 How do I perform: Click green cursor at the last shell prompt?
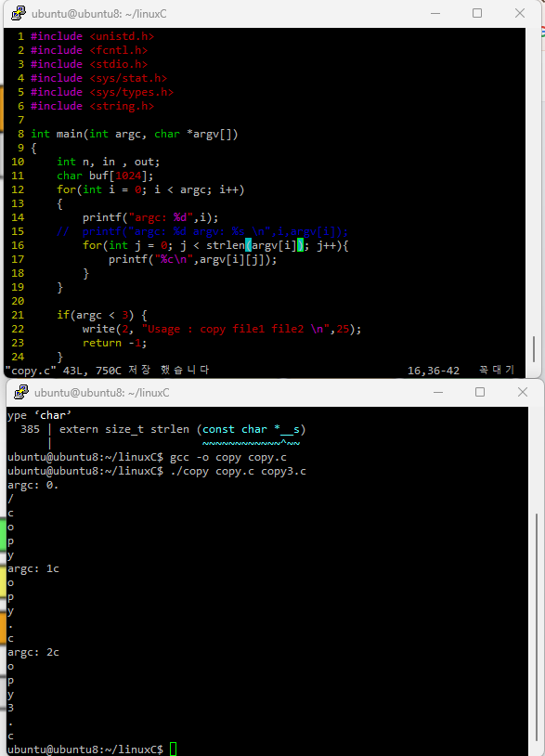[x=174, y=749]
